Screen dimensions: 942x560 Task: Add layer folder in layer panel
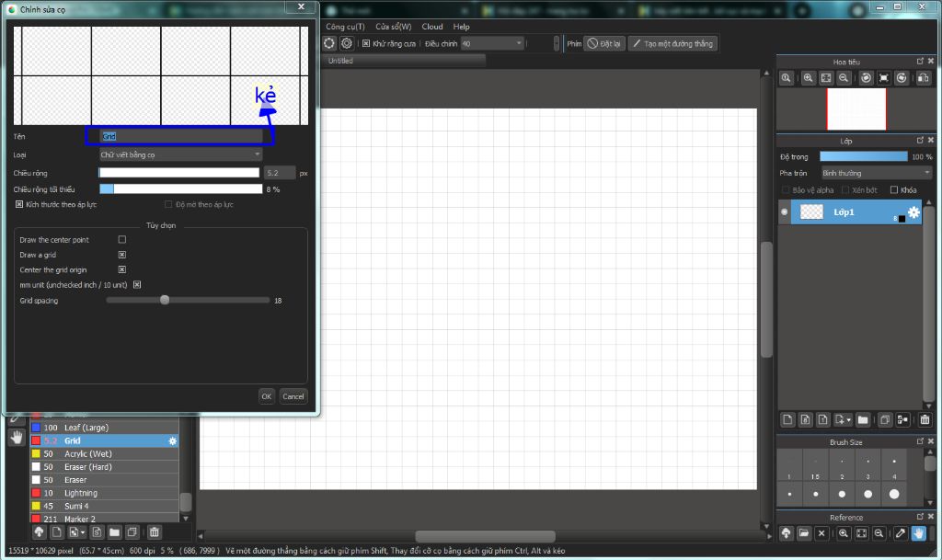click(863, 420)
